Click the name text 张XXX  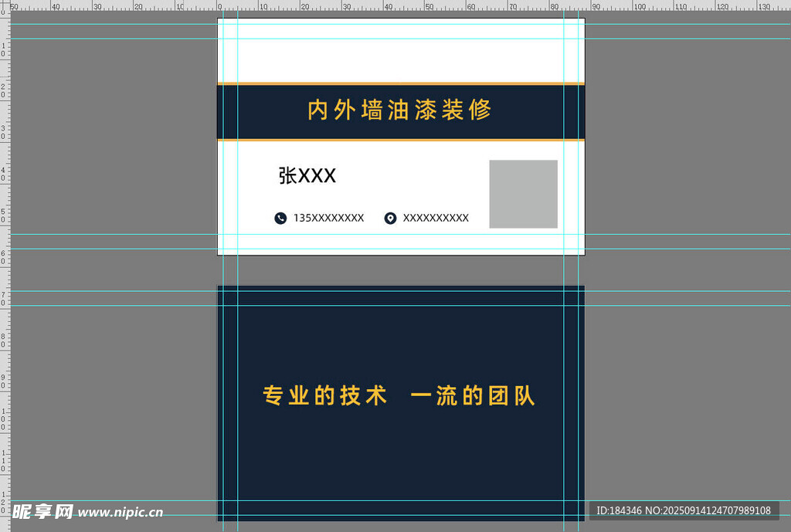(307, 176)
